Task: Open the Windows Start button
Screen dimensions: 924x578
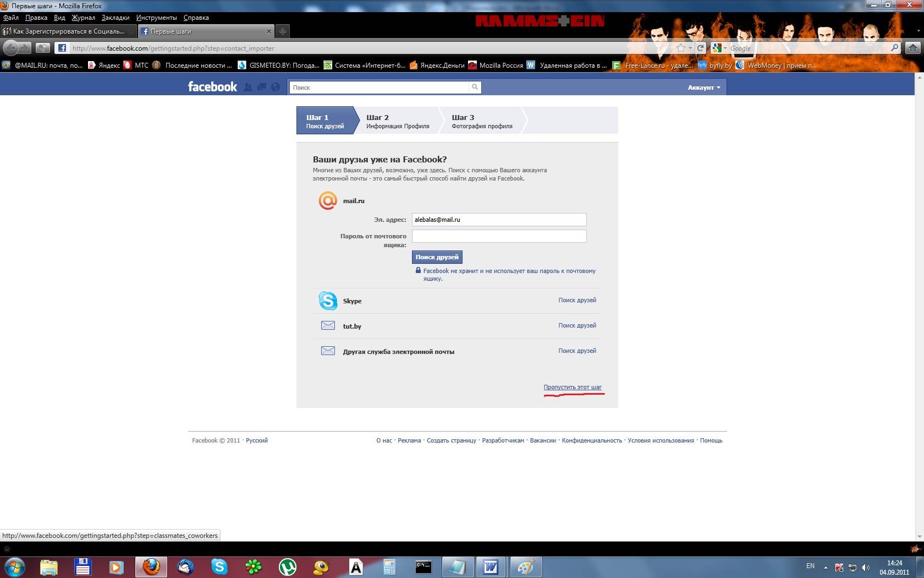Action: 15,567
